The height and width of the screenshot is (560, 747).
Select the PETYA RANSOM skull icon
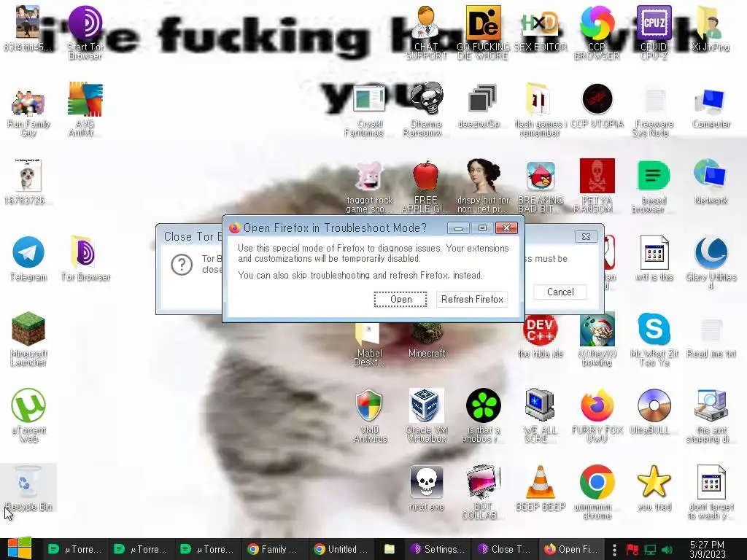pyautogui.click(x=597, y=186)
